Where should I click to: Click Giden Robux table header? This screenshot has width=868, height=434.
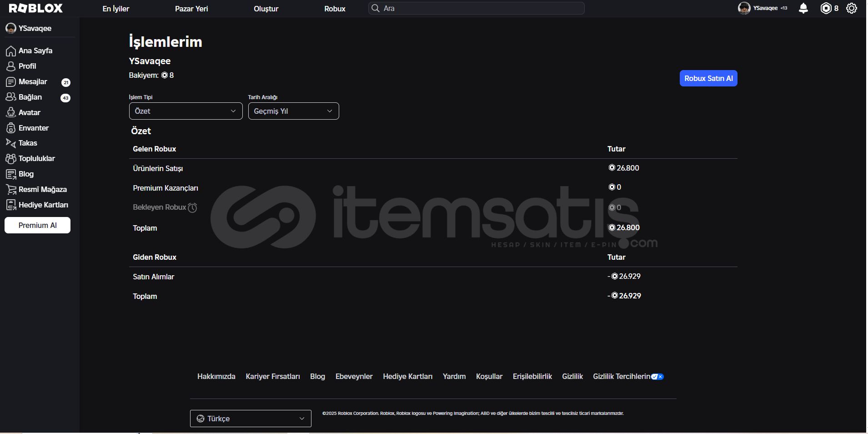pyautogui.click(x=155, y=257)
